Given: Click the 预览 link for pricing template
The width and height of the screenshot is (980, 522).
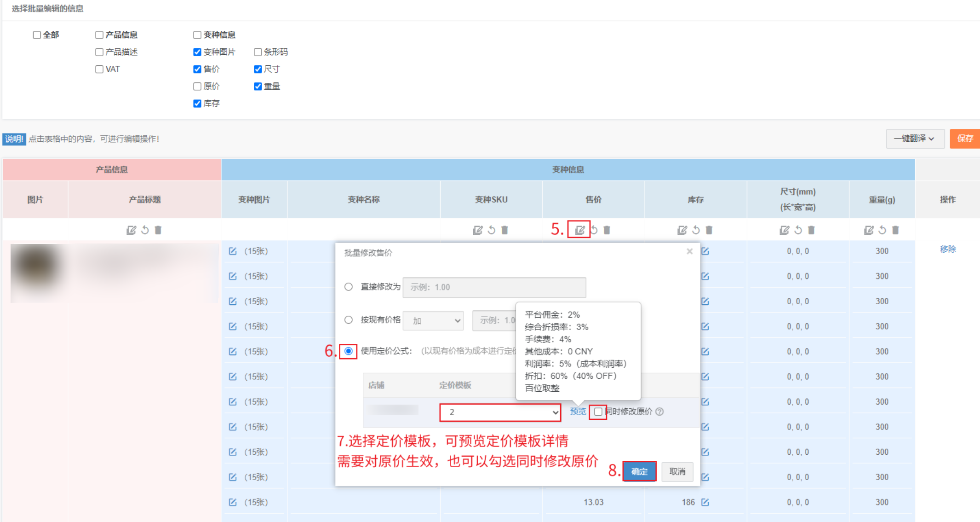Looking at the screenshot, I should click(x=578, y=412).
